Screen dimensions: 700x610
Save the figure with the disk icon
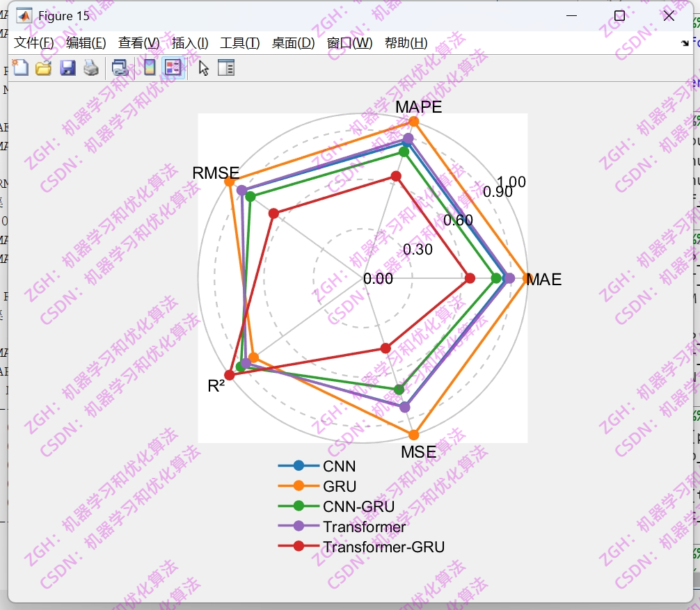[67, 68]
